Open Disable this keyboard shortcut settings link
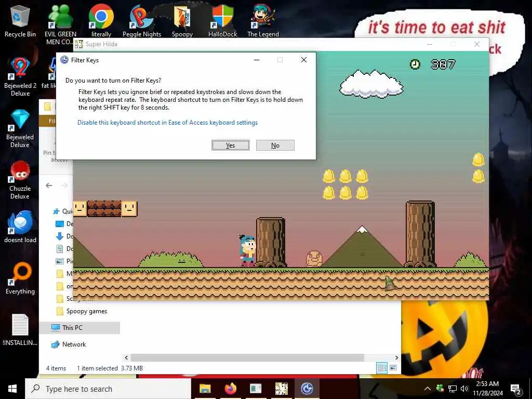Viewport: 532px width, 399px height. pyautogui.click(x=167, y=123)
